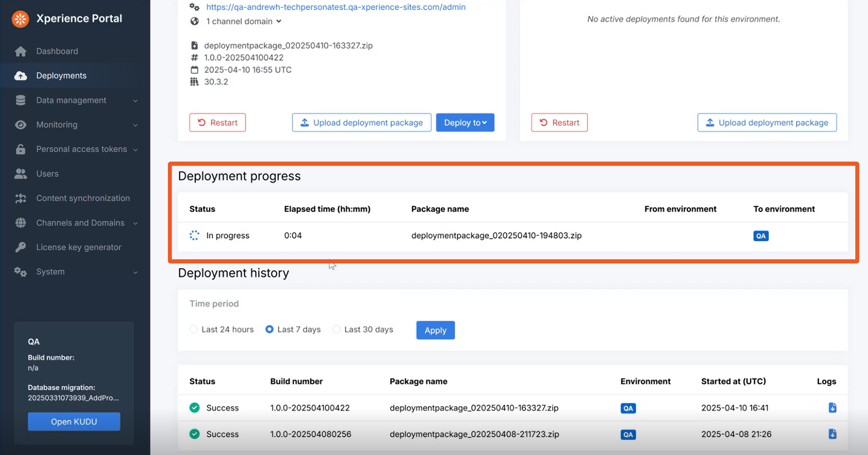Expand the 1 channel domain dropdown
Image resolution: width=868 pixels, height=455 pixels.
244,21
